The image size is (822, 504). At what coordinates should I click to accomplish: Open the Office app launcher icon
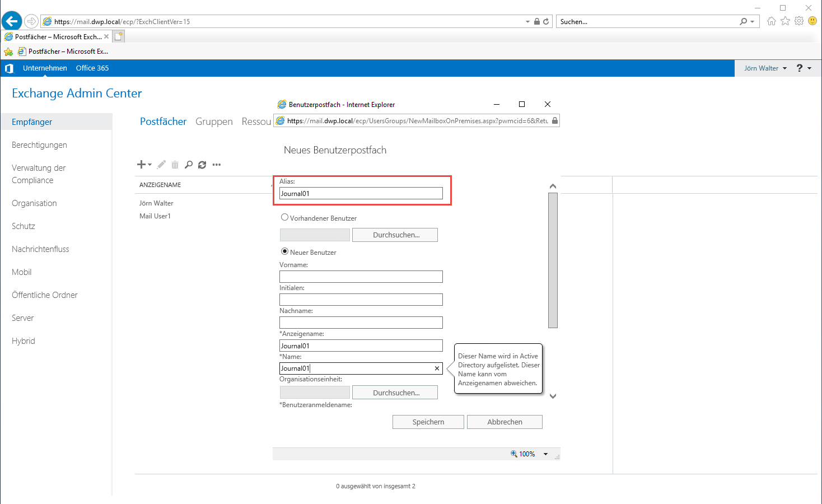point(9,68)
